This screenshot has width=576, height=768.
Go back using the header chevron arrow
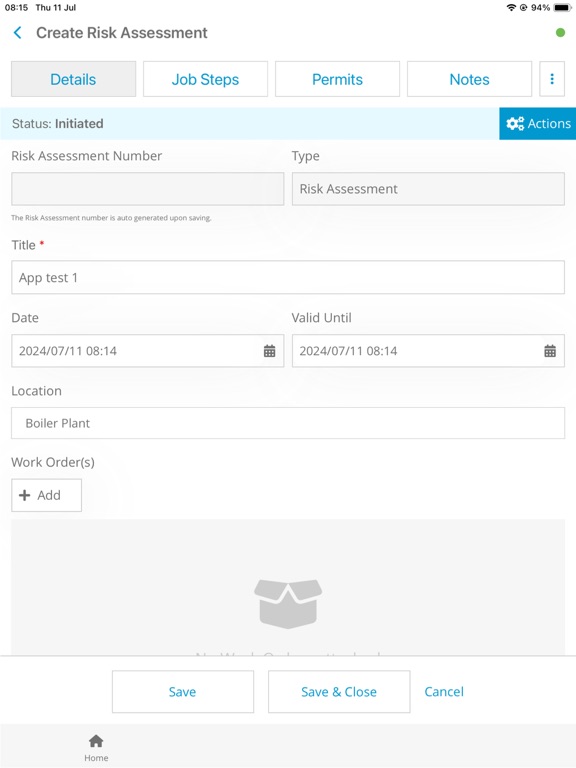tap(17, 33)
